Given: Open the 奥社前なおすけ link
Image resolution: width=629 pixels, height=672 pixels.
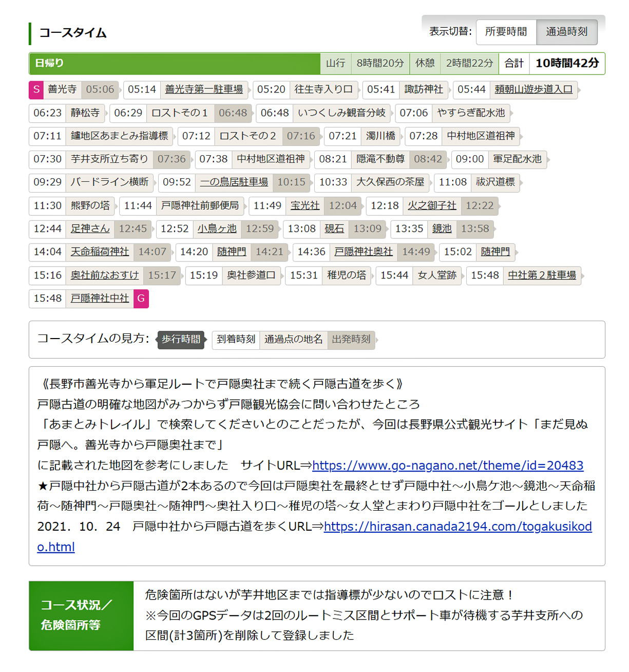Looking at the screenshot, I should click(x=105, y=275).
